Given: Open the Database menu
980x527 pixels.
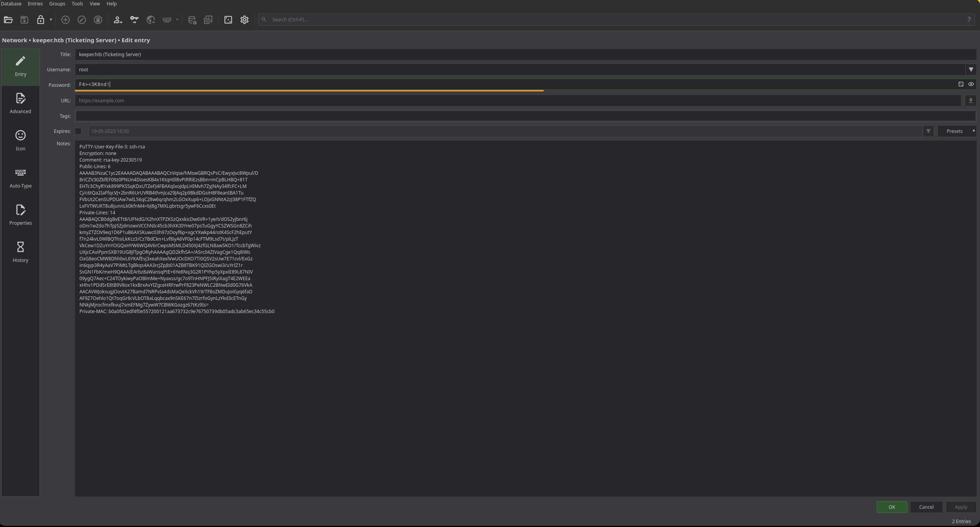Looking at the screenshot, I should [11, 3].
